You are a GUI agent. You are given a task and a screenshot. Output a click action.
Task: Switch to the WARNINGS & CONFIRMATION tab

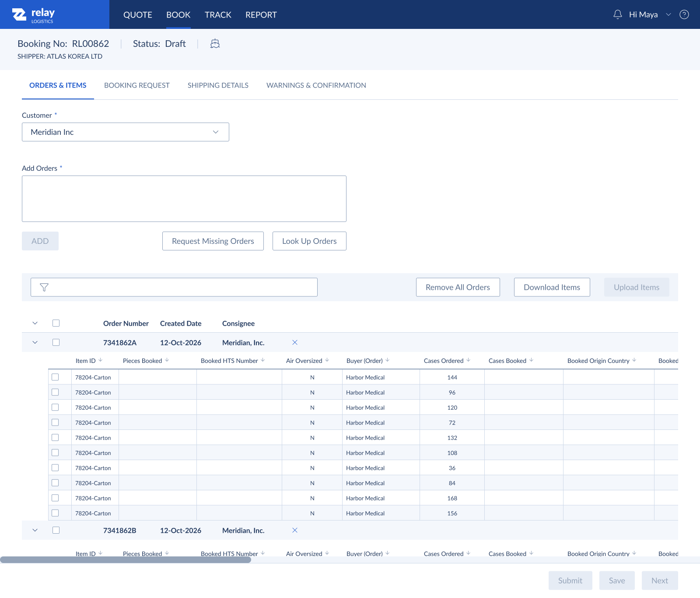coord(316,85)
